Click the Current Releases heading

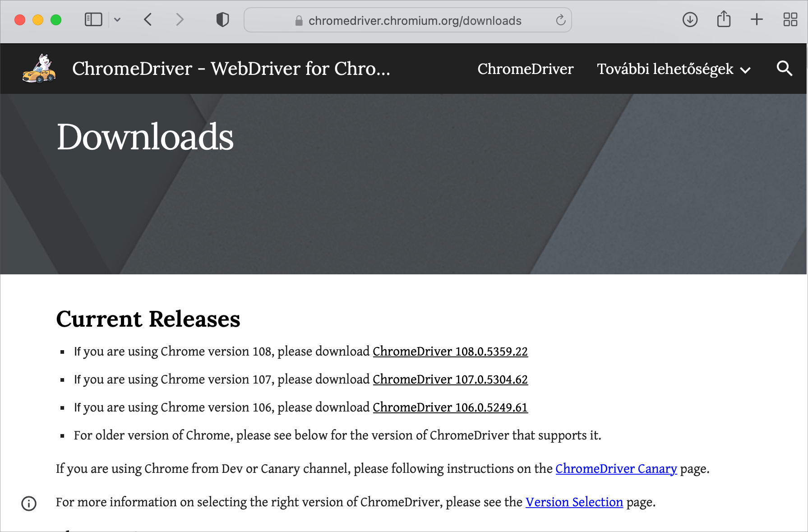coord(148,319)
